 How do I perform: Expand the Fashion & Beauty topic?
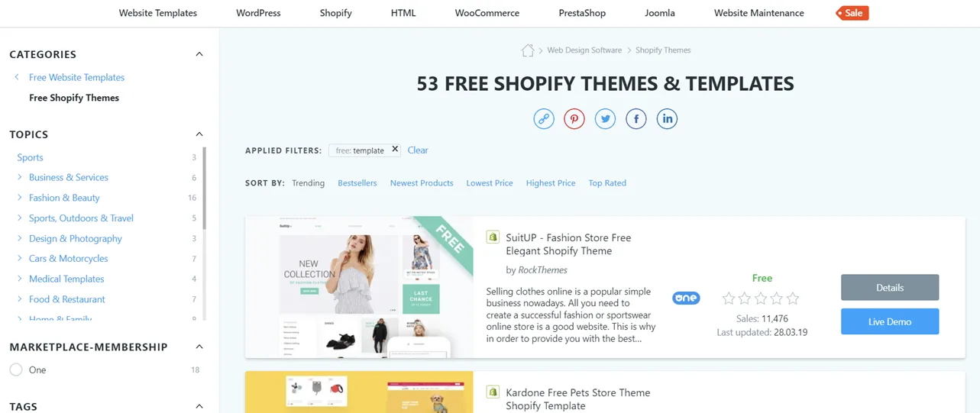20,197
